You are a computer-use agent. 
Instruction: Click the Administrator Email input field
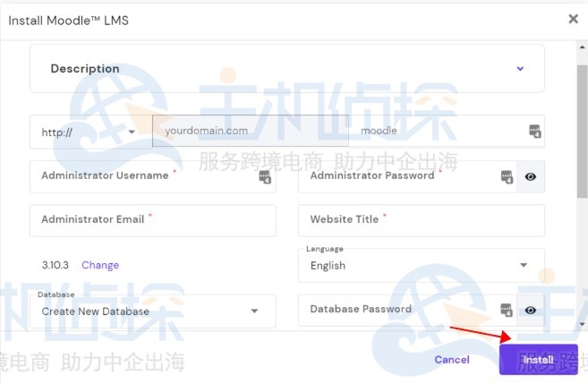point(152,219)
